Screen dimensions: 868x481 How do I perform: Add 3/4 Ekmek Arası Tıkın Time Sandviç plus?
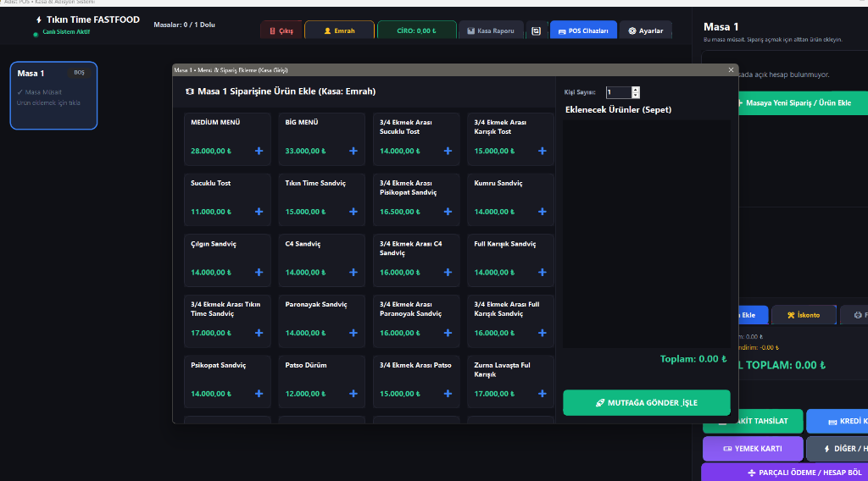point(259,333)
